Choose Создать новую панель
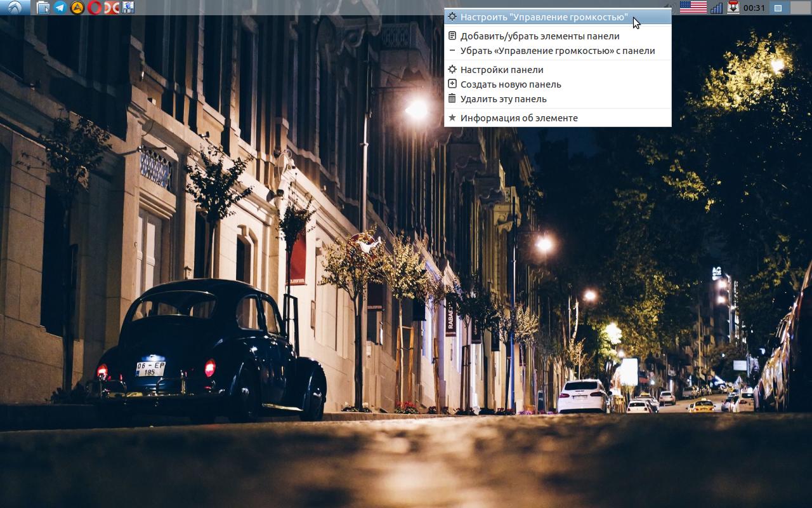The image size is (812, 508). pyautogui.click(x=558, y=84)
